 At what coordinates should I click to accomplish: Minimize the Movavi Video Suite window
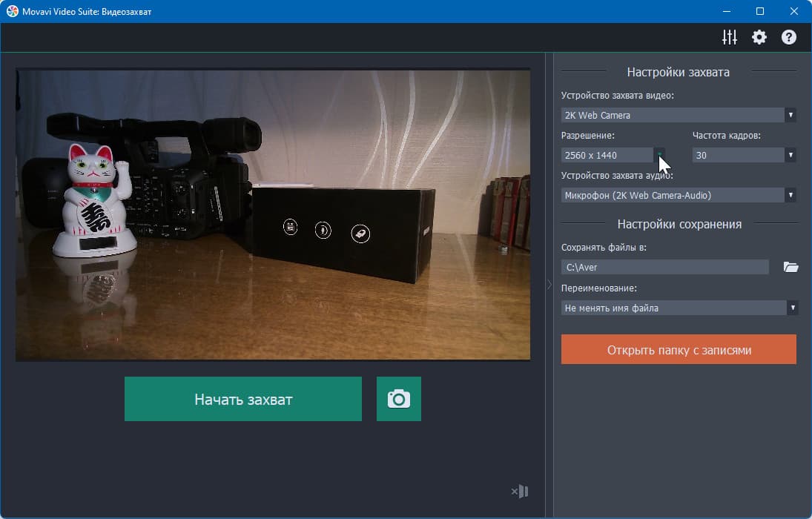pyautogui.click(x=727, y=11)
